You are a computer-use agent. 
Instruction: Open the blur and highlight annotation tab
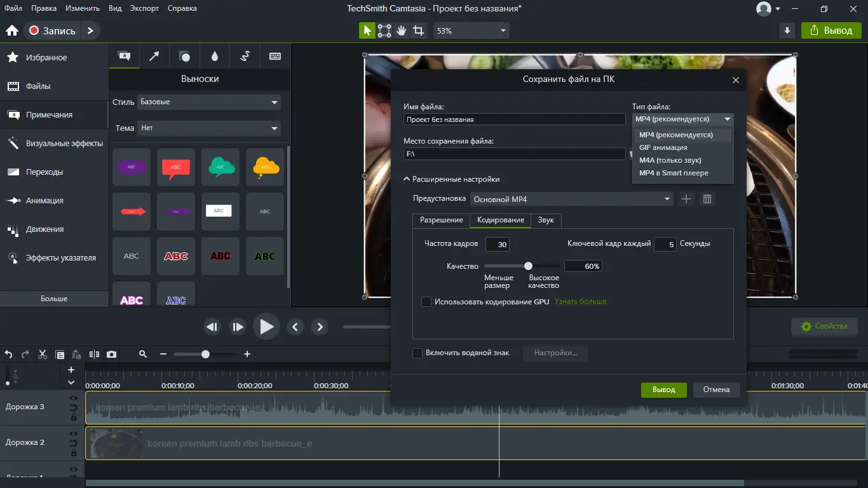coord(215,57)
